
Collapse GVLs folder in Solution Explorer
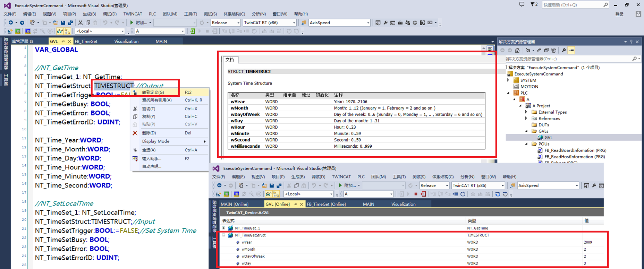point(526,131)
